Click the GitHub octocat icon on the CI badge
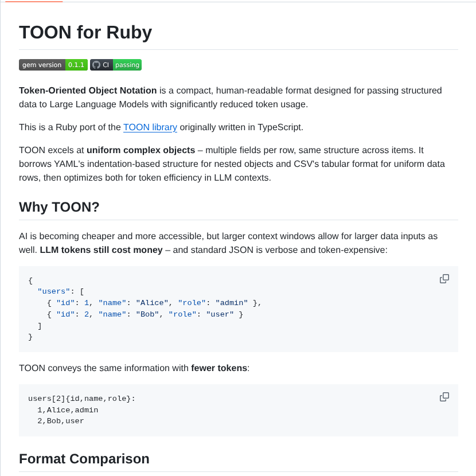Image resolution: width=476 pixels, height=476 pixels. click(x=96, y=65)
